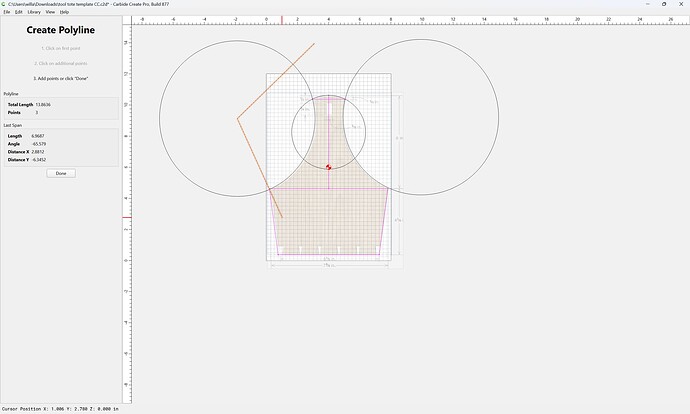Select the small center circle outline
This screenshot has height=414, width=690.
point(291,132)
